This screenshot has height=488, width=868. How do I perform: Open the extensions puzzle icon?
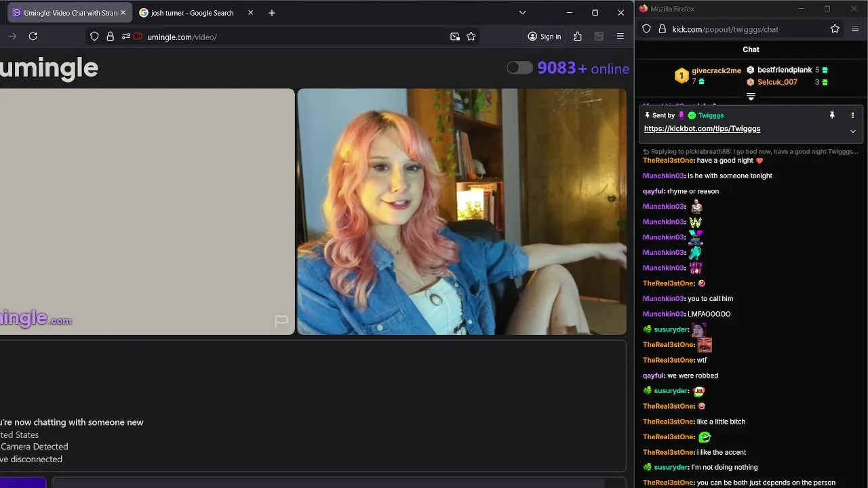point(578,37)
